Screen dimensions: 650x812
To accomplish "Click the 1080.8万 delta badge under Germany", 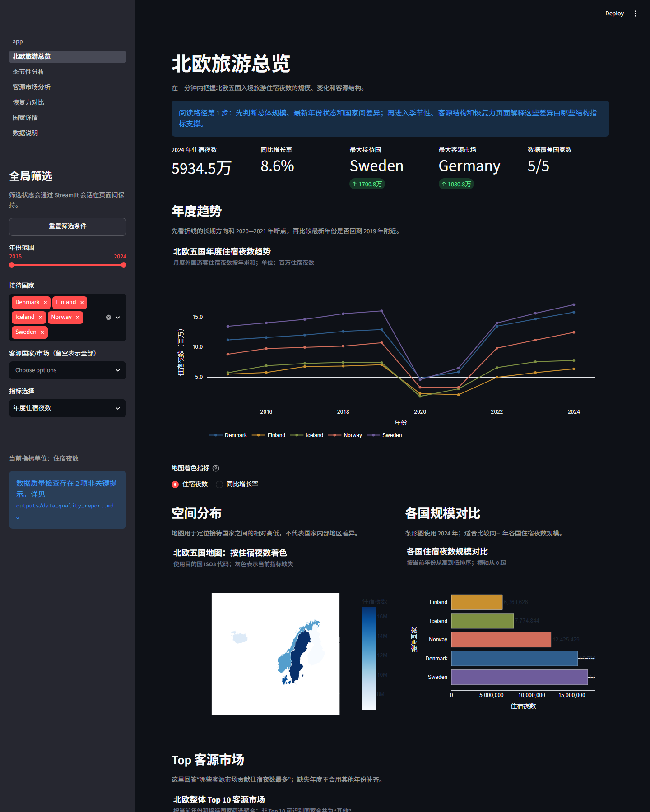I will [x=456, y=184].
